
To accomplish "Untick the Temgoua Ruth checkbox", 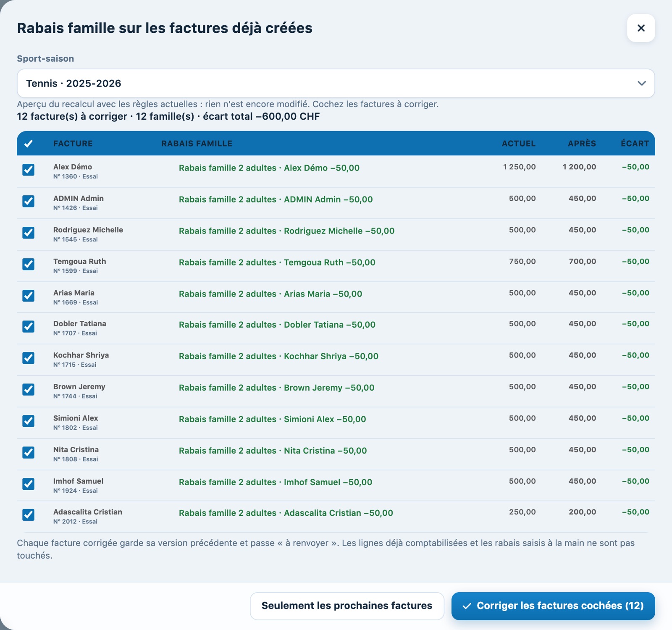I will point(28,264).
